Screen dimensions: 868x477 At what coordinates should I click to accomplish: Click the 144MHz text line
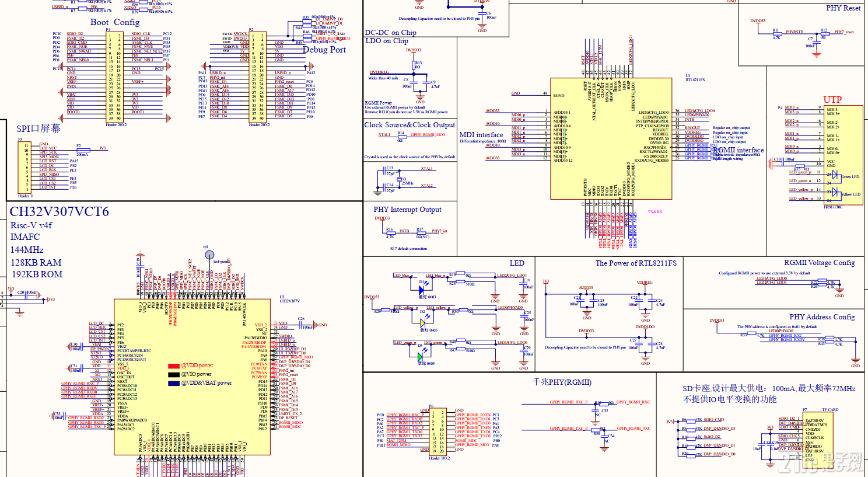(27, 249)
